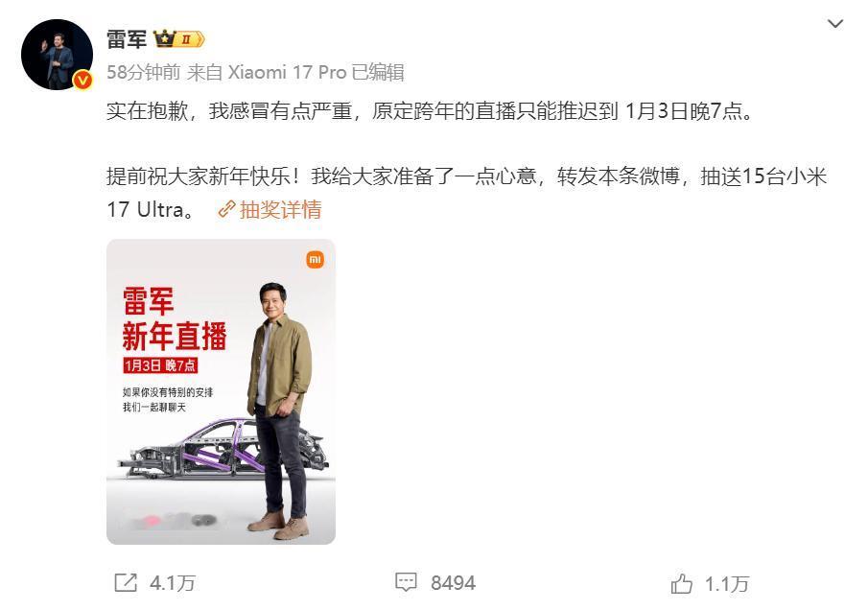Click the 4.1万 repost count
Screen dimensions: 868x610
172,583
